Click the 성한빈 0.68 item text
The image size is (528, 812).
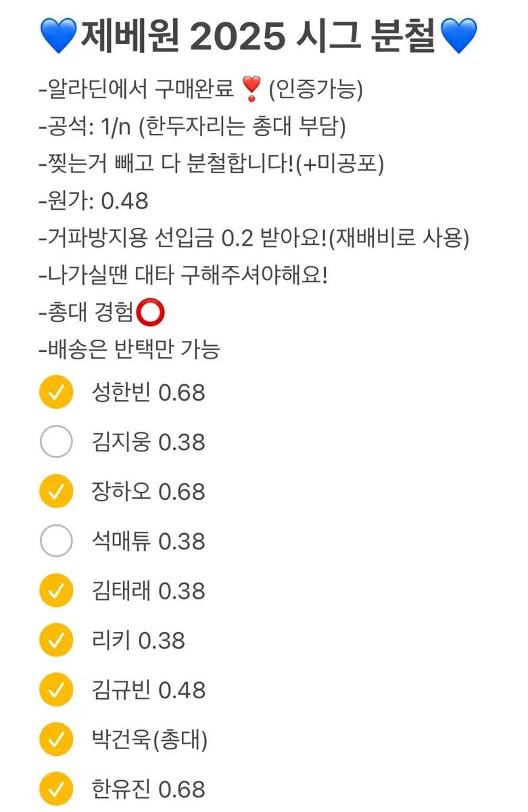tap(148, 393)
